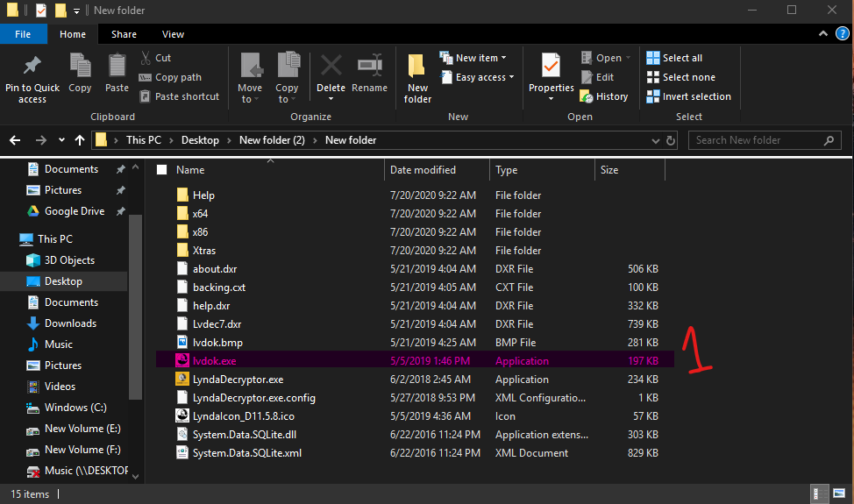The width and height of the screenshot is (854, 504).
Task: Go up one folder level
Action: pos(80,140)
